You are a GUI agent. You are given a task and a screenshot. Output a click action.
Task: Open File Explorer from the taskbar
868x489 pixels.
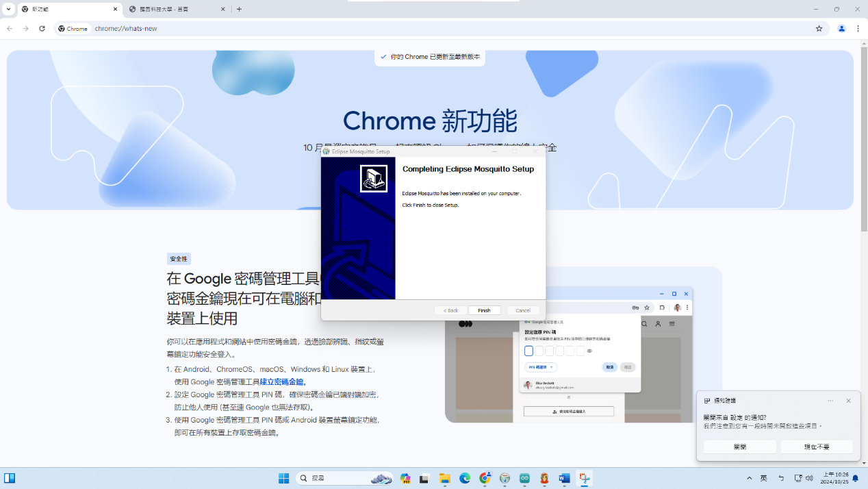[x=444, y=479]
